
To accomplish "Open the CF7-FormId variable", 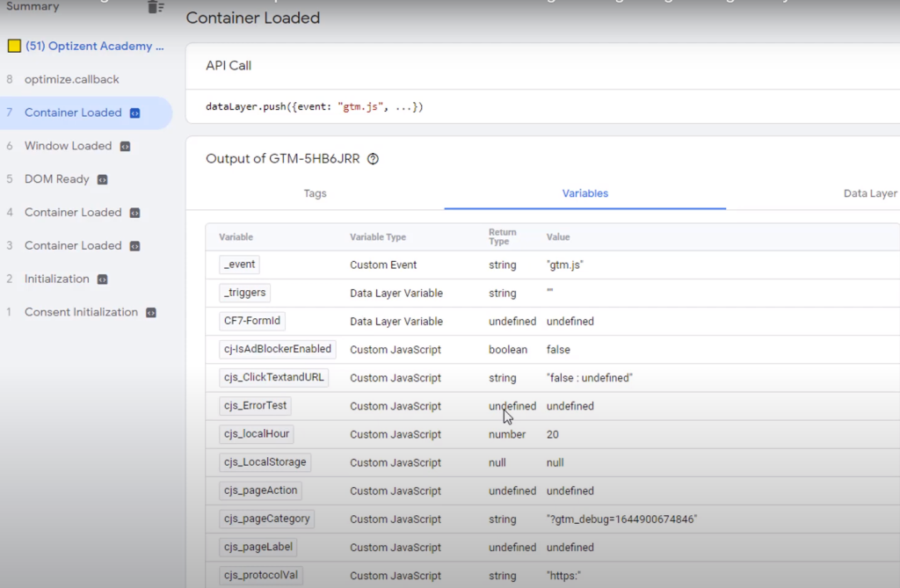I will (253, 321).
